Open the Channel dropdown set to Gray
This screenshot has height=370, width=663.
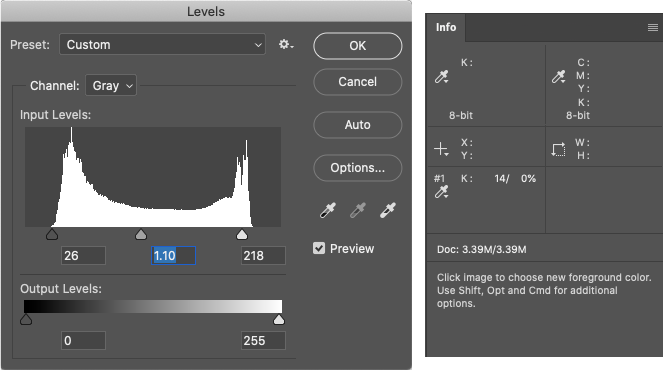tap(111, 85)
